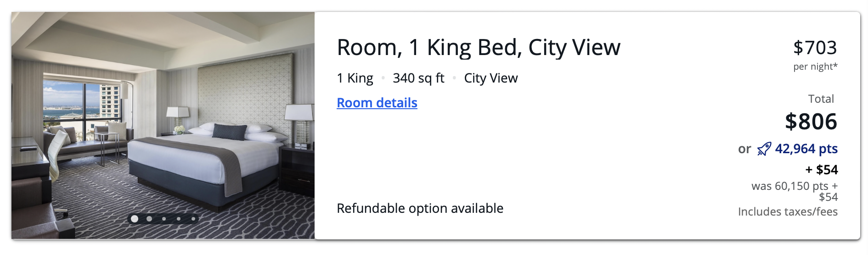Click the Includes taxes/fees note
868x255 pixels.
788,212
